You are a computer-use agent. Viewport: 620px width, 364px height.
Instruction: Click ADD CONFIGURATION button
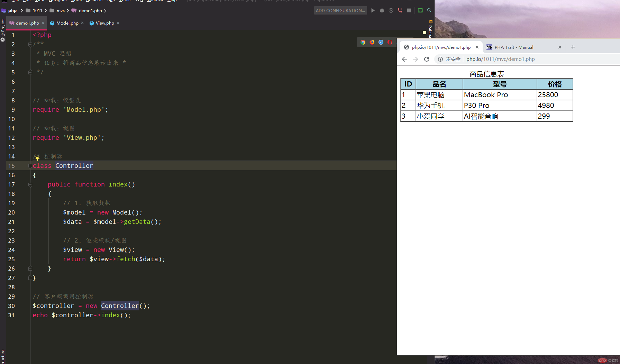[340, 10]
